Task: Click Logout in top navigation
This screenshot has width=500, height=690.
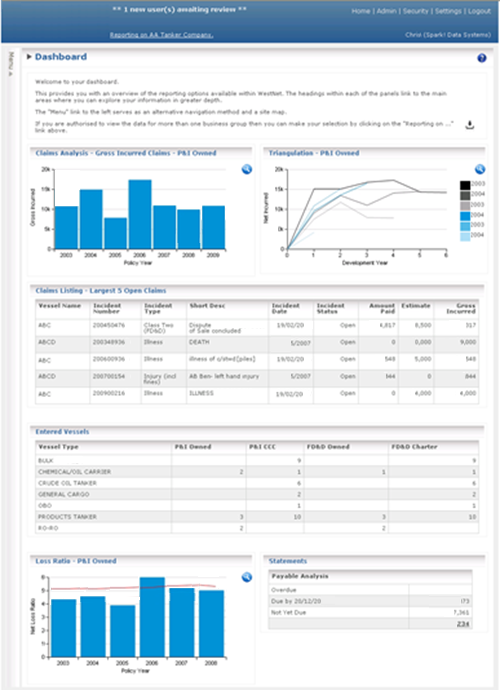Action: [479, 11]
